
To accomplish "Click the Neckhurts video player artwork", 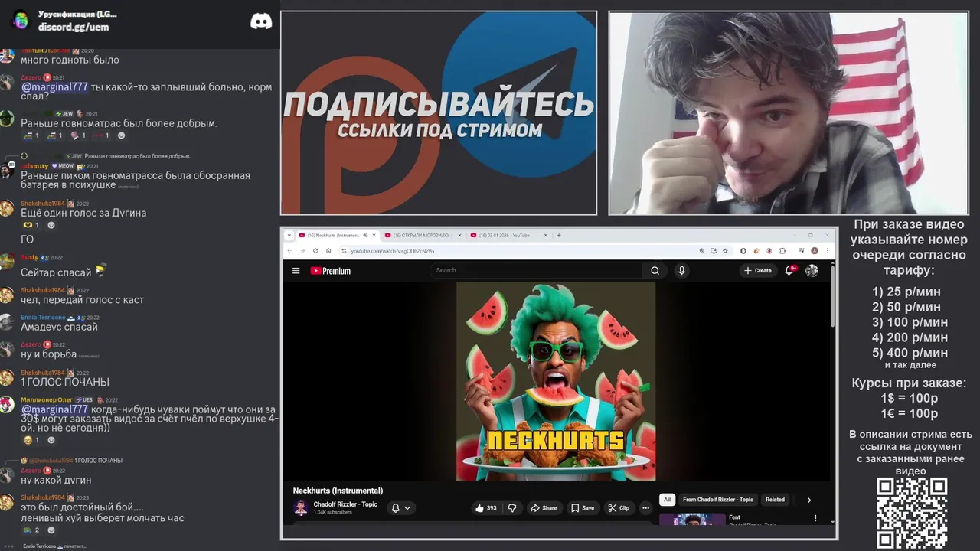I will [556, 381].
